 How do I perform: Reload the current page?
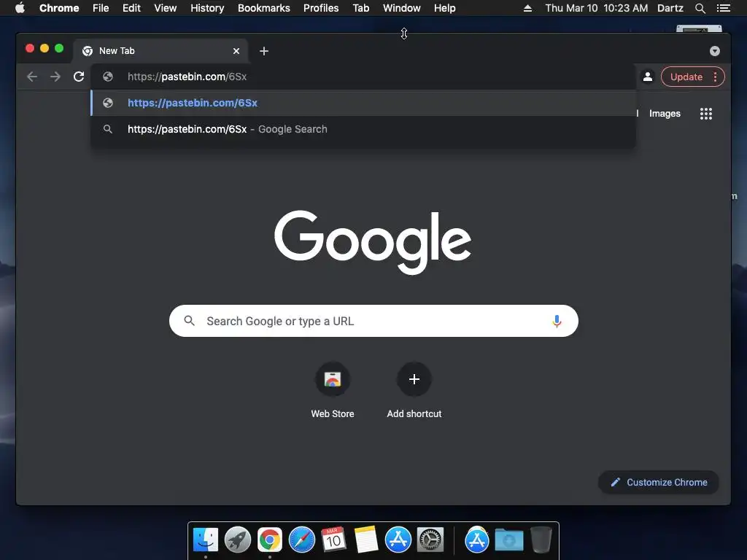(79, 77)
